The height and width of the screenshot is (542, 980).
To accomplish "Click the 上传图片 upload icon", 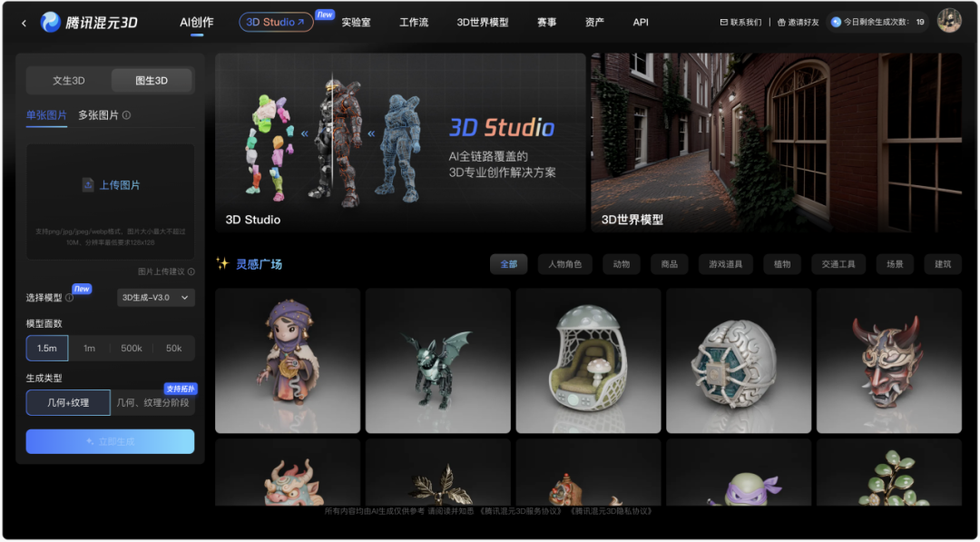I will tap(88, 185).
